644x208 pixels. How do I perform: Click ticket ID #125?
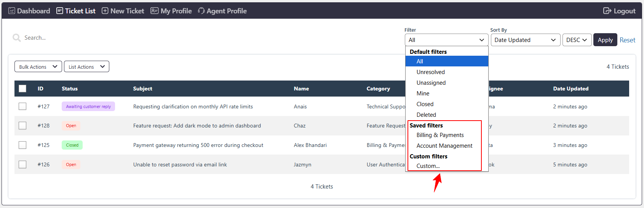[43, 145]
